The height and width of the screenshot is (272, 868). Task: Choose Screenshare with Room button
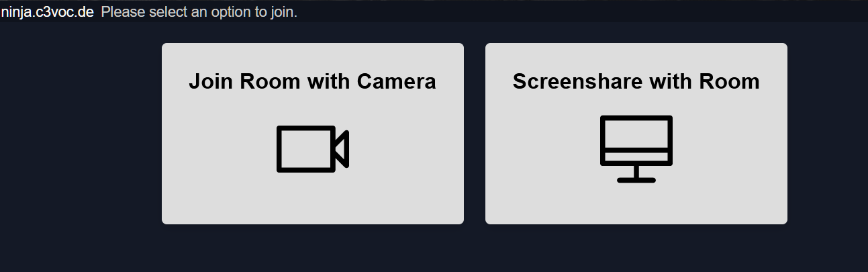tap(636, 134)
